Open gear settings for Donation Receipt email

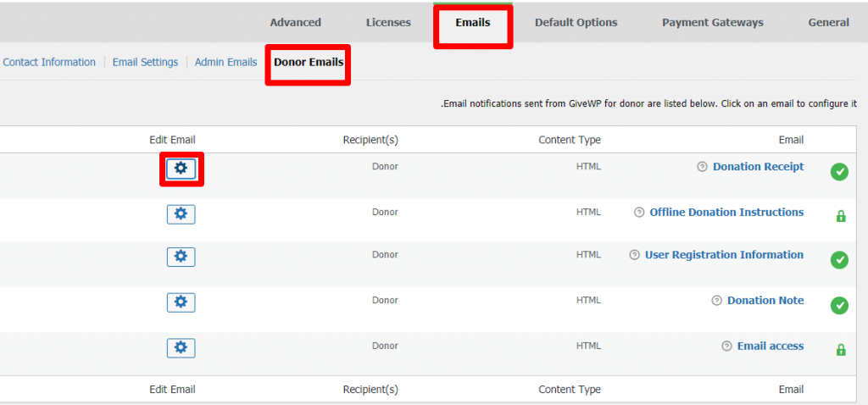point(181,169)
